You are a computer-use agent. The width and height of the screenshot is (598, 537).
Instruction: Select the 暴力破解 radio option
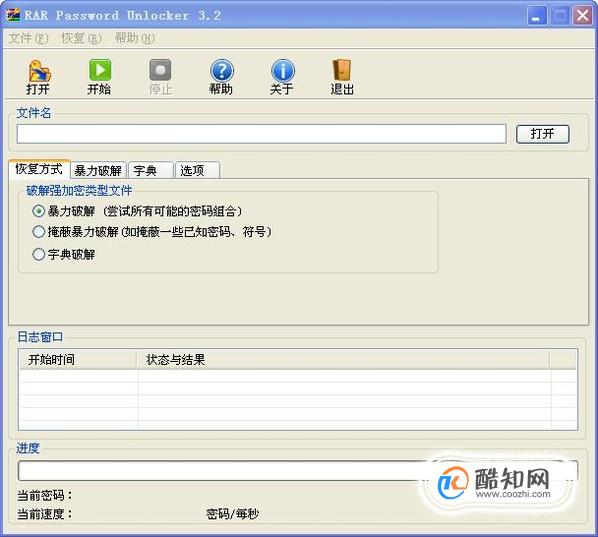[39, 211]
